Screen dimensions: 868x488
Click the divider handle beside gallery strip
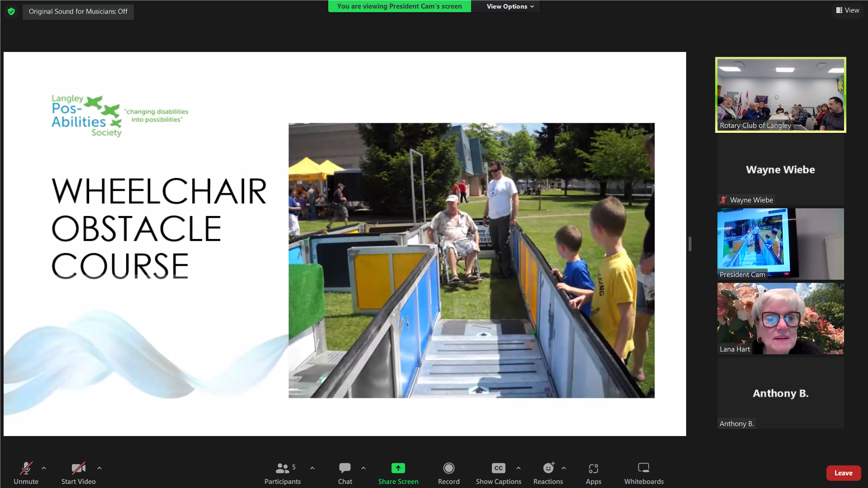(x=690, y=244)
